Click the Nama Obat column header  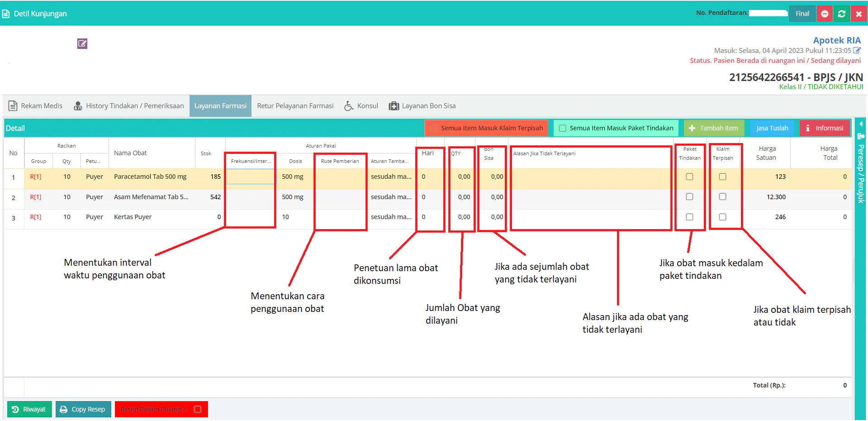[130, 153]
